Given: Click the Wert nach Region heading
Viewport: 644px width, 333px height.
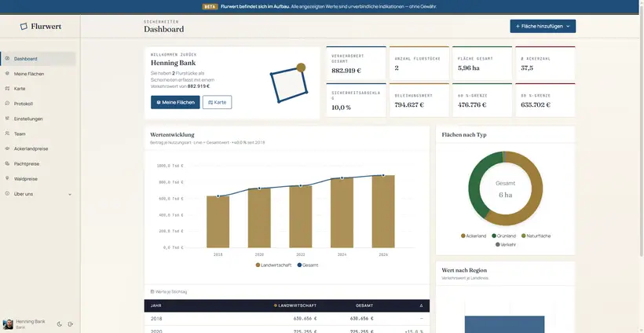Looking at the screenshot, I should click(x=464, y=270).
